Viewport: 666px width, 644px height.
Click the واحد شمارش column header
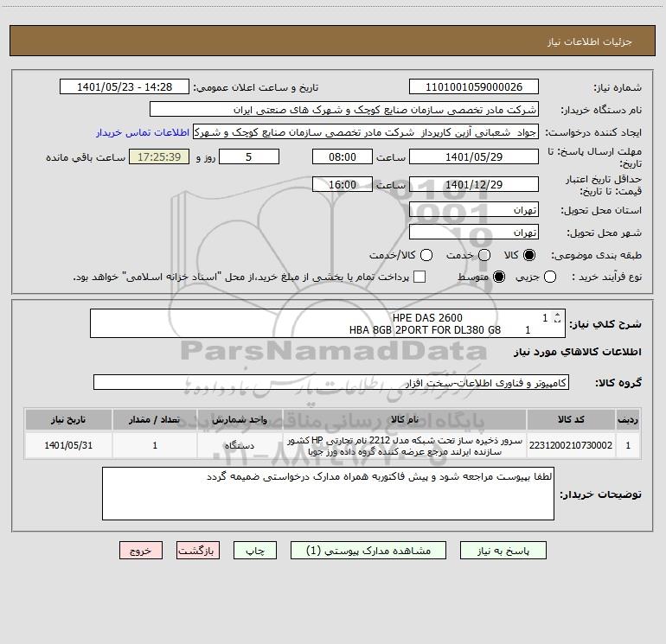point(240,419)
